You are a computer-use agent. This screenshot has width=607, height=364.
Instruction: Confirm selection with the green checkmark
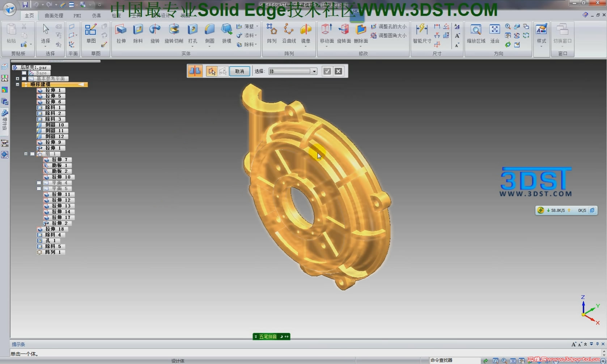327,71
